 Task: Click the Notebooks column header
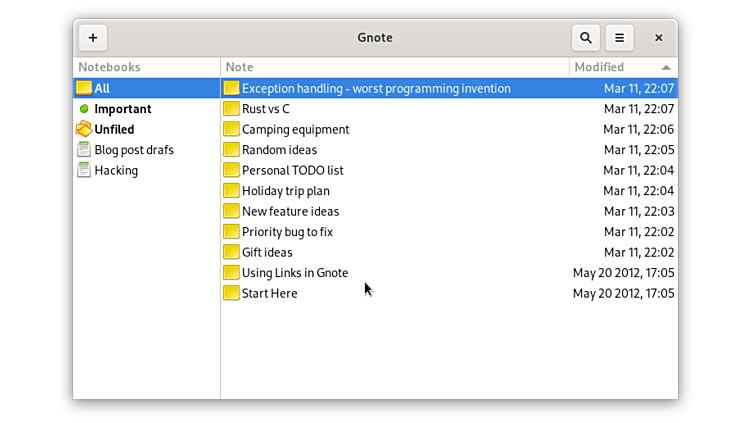(x=110, y=67)
